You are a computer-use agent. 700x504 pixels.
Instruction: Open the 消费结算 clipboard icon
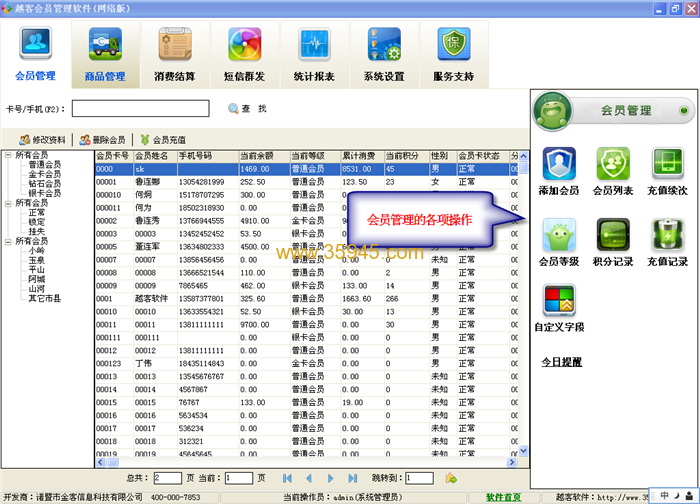tap(175, 44)
